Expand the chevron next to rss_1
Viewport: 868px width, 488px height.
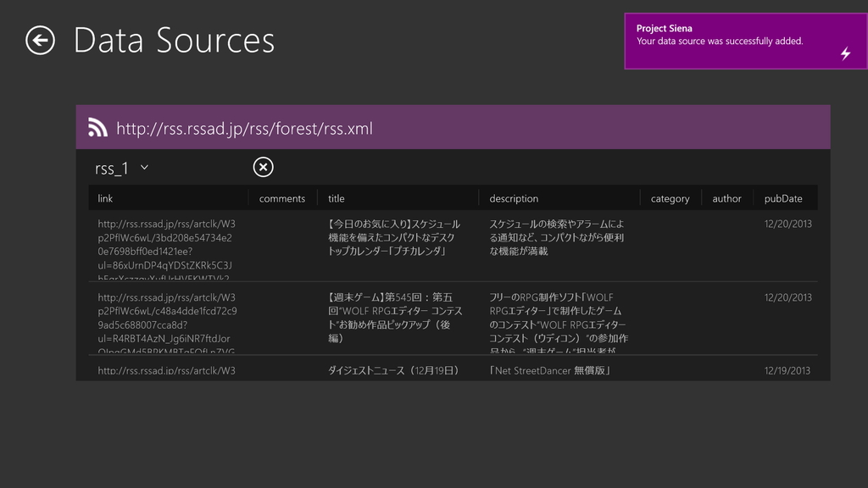tap(144, 167)
